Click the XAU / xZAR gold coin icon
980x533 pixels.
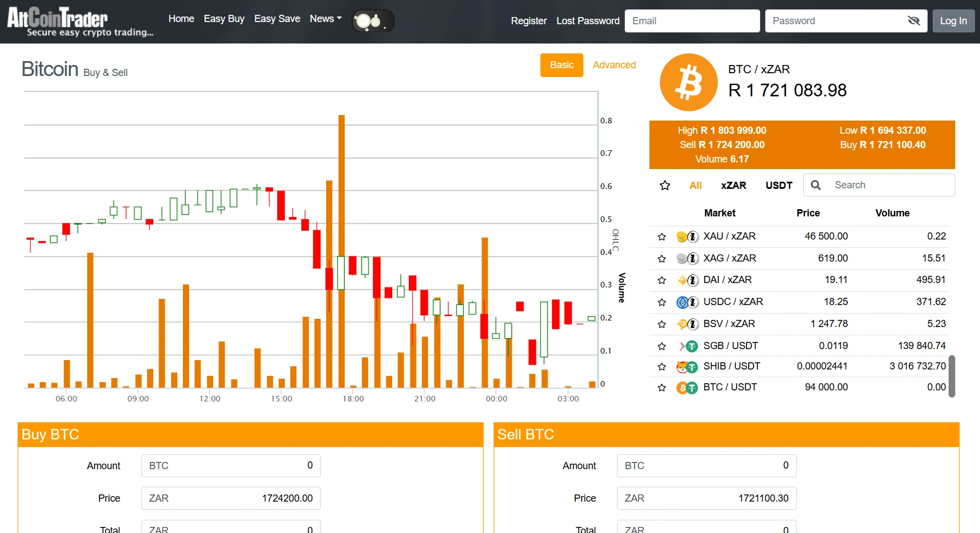687,237
